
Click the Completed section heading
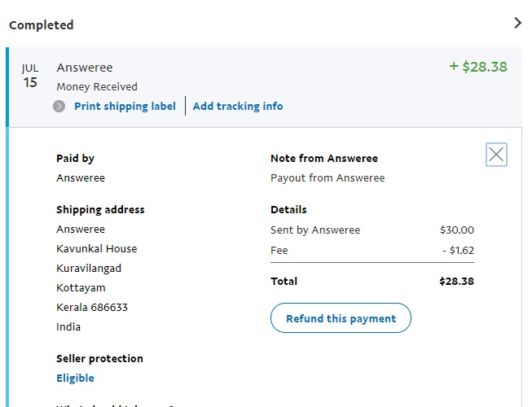[42, 25]
